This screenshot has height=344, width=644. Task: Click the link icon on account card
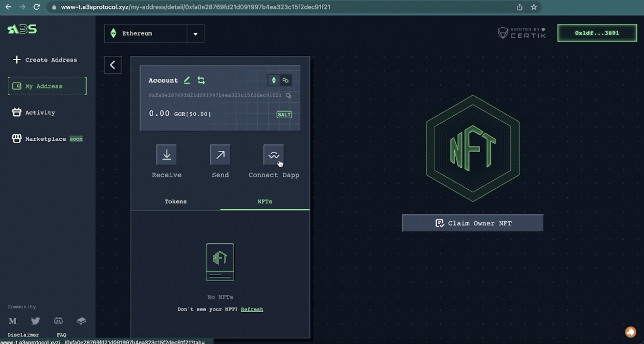[x=285, y=80]
